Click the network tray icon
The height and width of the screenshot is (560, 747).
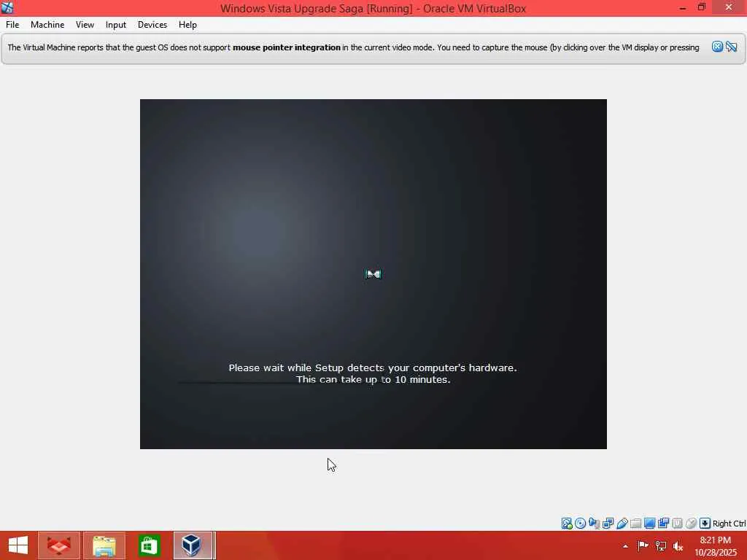tap(661, 545)
